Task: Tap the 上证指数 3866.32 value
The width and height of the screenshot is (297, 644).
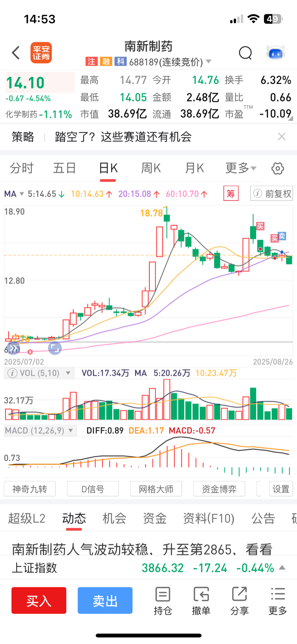Action: [x=163, y=568]
